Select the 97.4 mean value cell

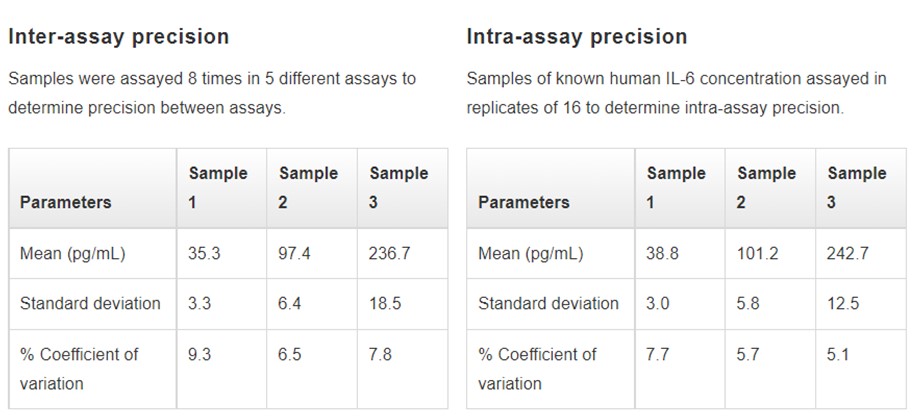295,254
